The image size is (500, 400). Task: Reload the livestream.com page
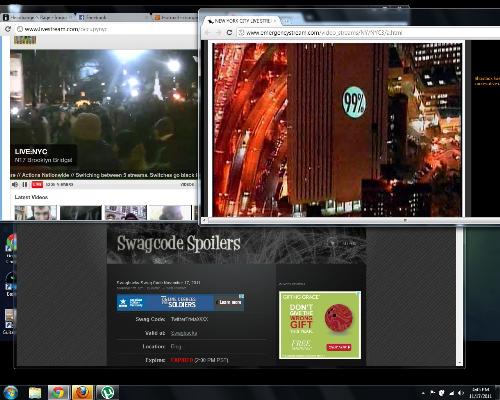pos(8,29)
